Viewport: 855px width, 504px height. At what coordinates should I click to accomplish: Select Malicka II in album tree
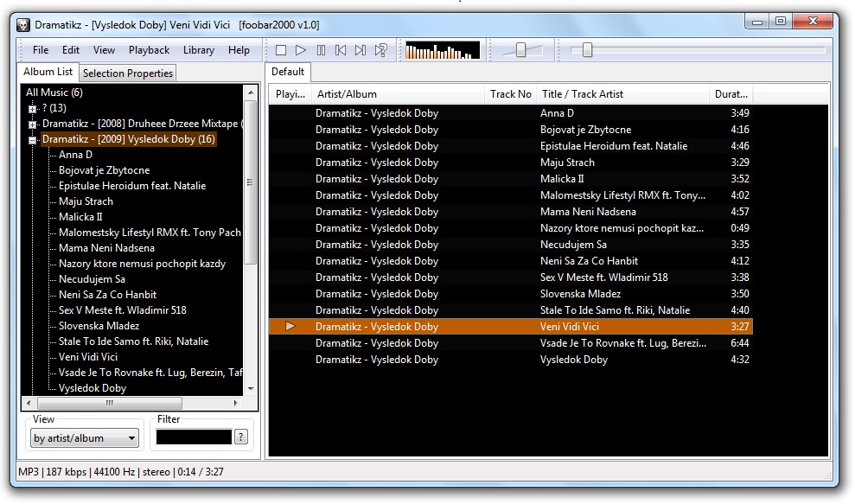80,216
